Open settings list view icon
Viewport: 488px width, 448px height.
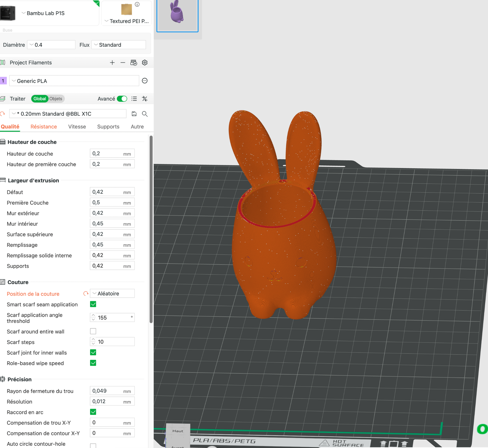coord(134,99)
